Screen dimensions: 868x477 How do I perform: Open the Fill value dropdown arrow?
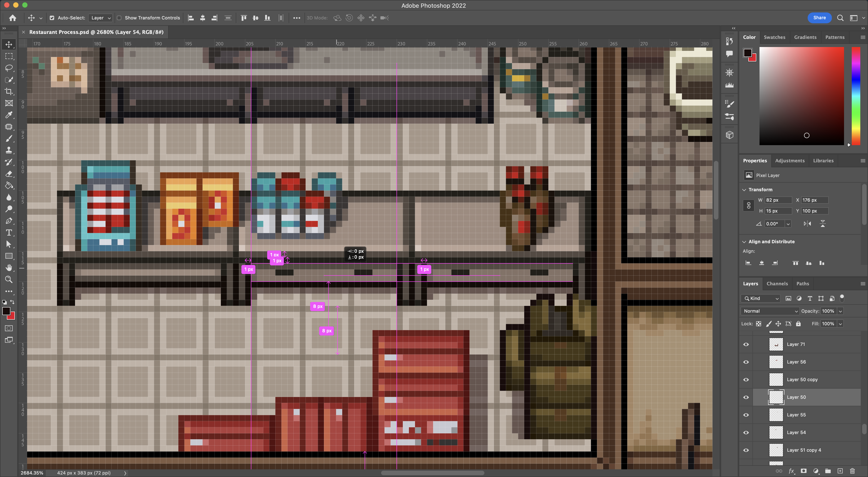coord(840,324)
